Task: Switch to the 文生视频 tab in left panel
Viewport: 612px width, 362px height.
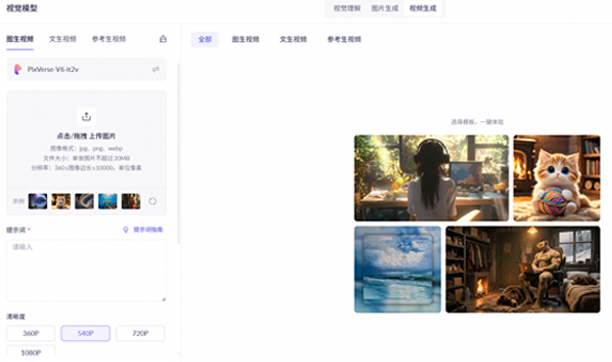Action: point(62,39)
